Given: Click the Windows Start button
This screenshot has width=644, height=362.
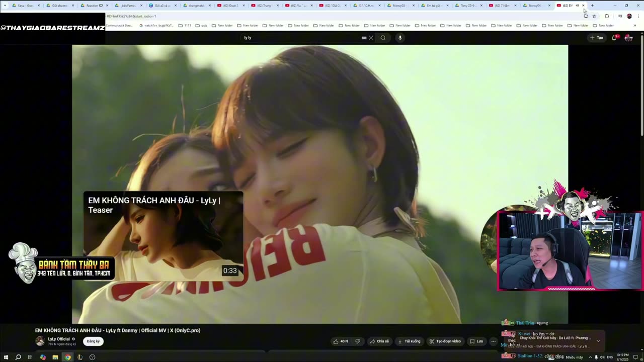Looking at the screenshot, I should coord(7,357).
